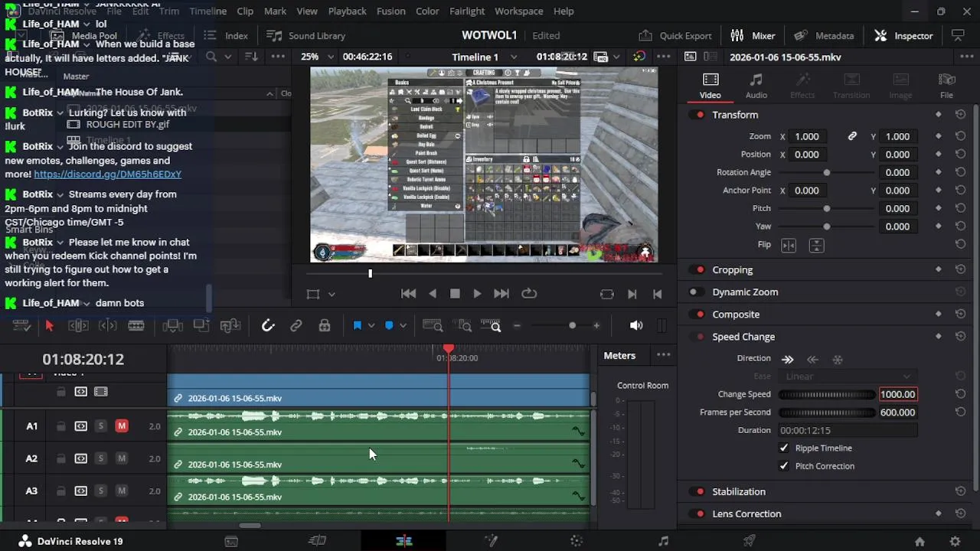This screenshot has height=551, width=980.
Task: Click the Full Extent Zoom icon
Action: (433, 326)
